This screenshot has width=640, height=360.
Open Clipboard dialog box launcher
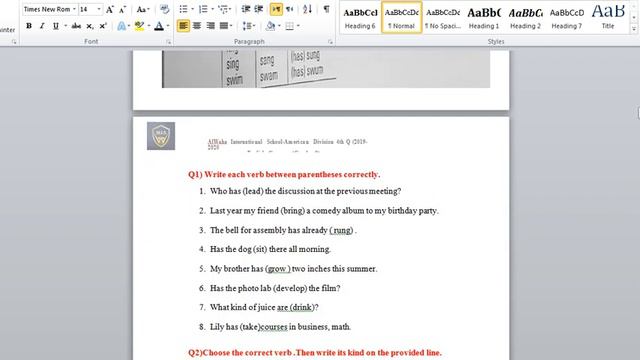(x=14, y=42)
